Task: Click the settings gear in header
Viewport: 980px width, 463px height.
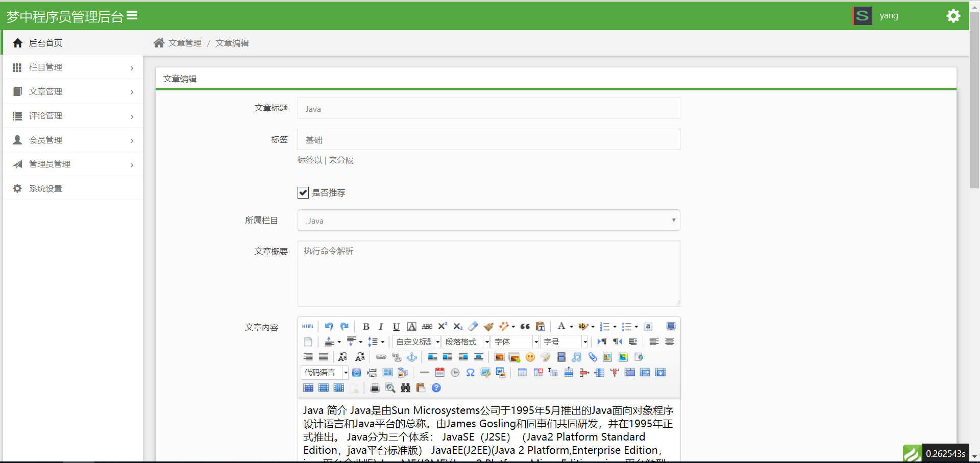Action: click(x=953, y=16)
